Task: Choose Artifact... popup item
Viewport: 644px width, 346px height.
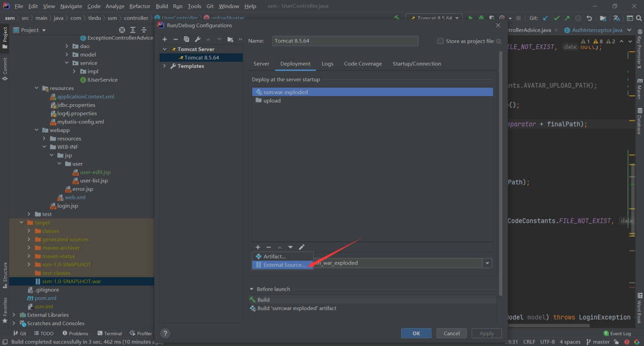Action: point(283,256)
